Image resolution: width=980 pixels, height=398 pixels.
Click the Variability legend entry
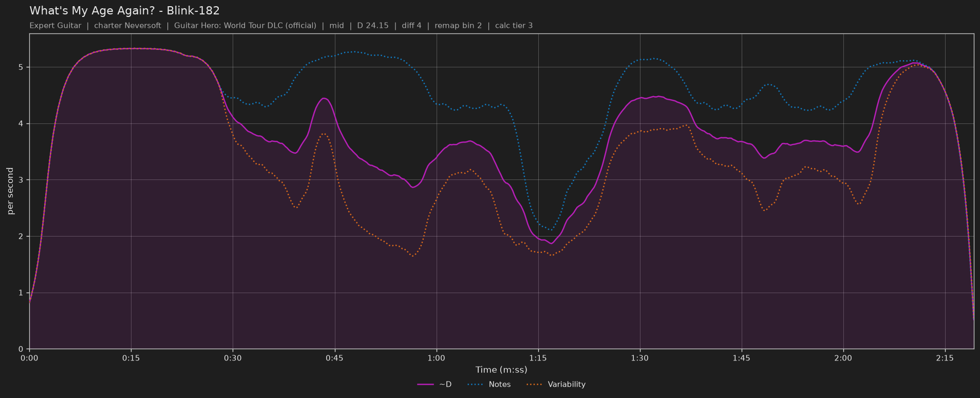click(x=556, y=384)
